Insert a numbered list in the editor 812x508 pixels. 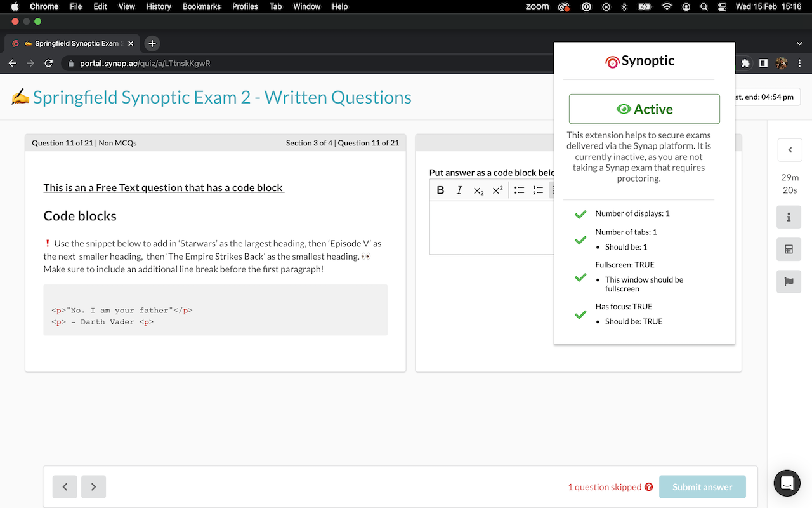pos(538,190)
